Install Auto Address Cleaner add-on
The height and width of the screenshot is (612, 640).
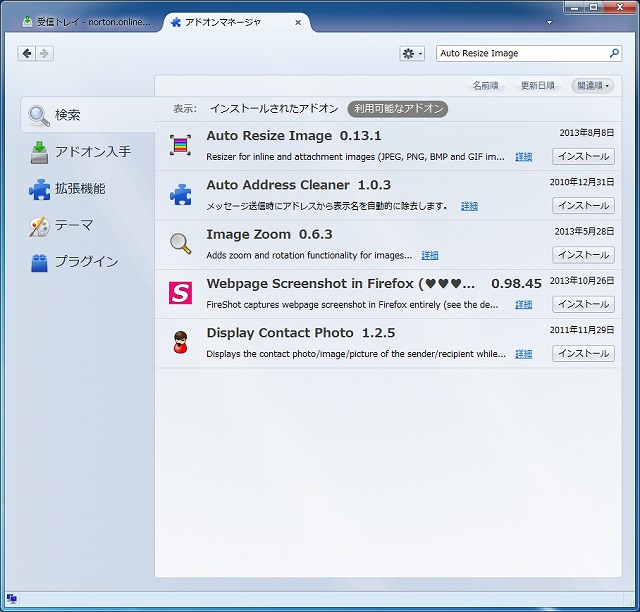583,206
